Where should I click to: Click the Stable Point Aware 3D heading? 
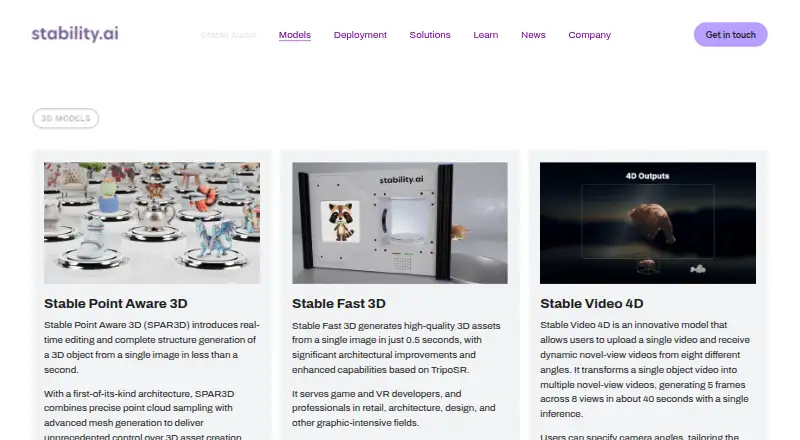[x=116, y=304]
